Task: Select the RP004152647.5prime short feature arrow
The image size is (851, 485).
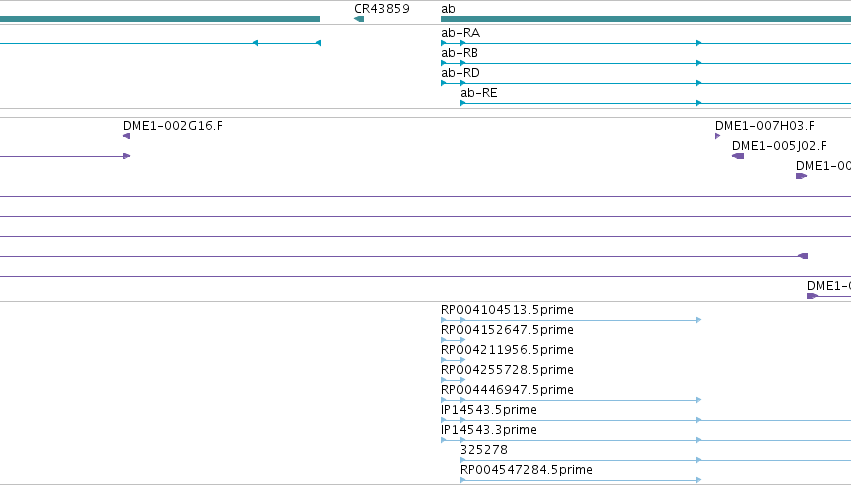Action: pyautogui.click(x=453, y=340)
